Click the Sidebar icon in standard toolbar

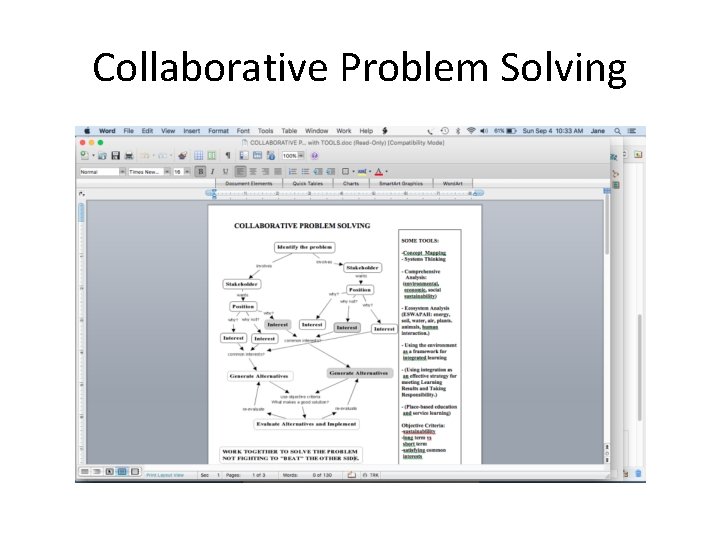coord(244,156)
